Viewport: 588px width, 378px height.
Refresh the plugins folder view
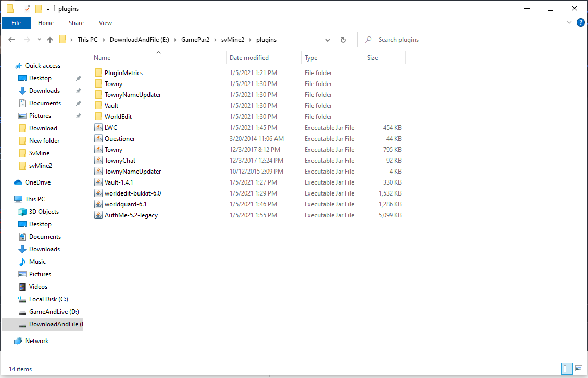(x=343, y=40)
